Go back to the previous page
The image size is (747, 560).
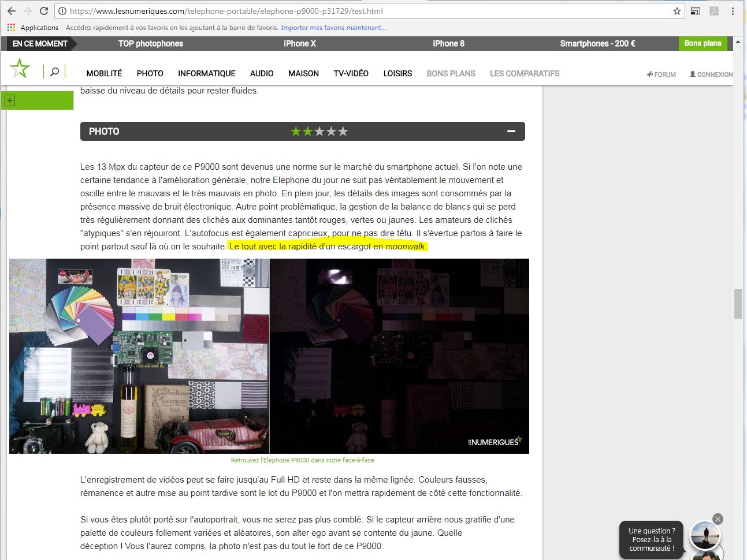pyautogui.click(x=12, y=11)
